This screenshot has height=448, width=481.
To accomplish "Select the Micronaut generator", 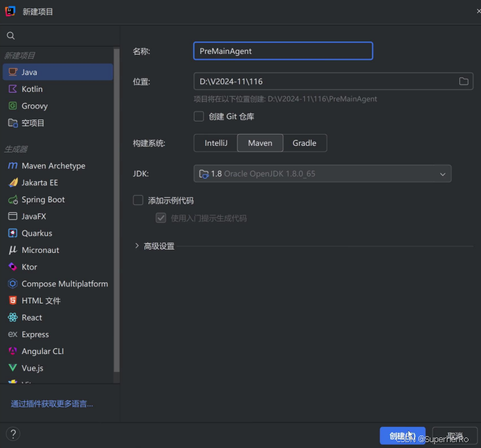I will pyautogui.click(x=58, y=250).
